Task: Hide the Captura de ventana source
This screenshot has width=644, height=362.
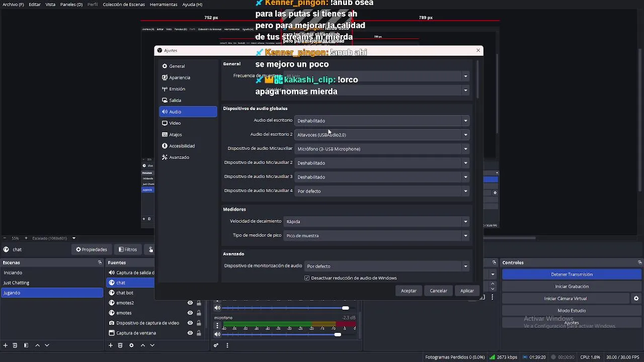Action: [x=190, y=333]
